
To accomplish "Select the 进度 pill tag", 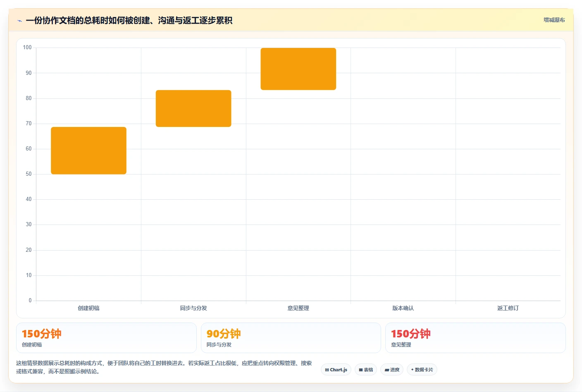I will 392,370.
